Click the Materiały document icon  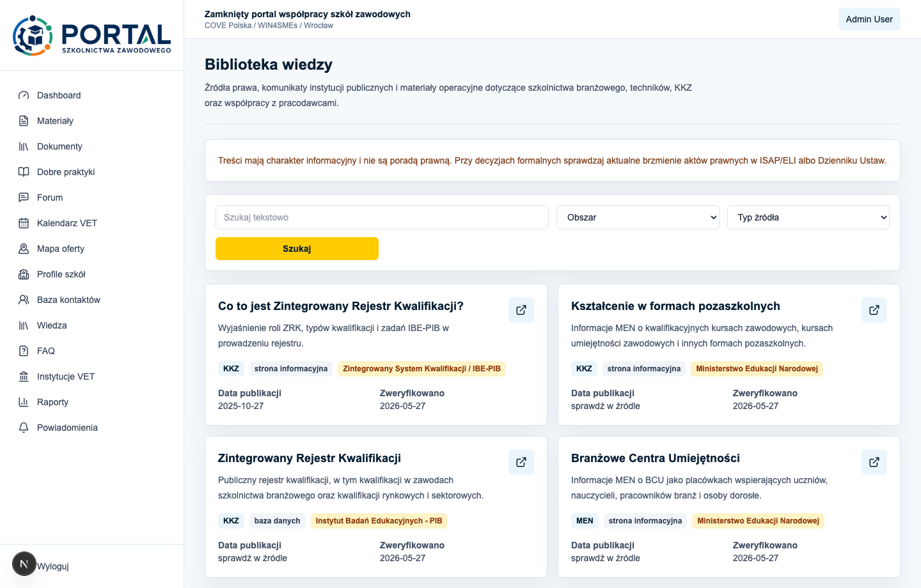click(x=24, y=121)
